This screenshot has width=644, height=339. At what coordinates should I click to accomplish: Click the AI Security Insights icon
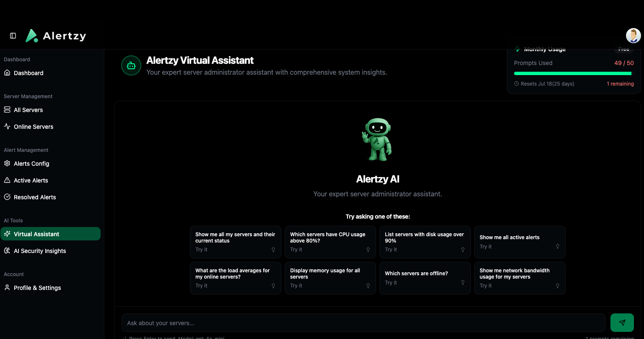tap(7, 250)
